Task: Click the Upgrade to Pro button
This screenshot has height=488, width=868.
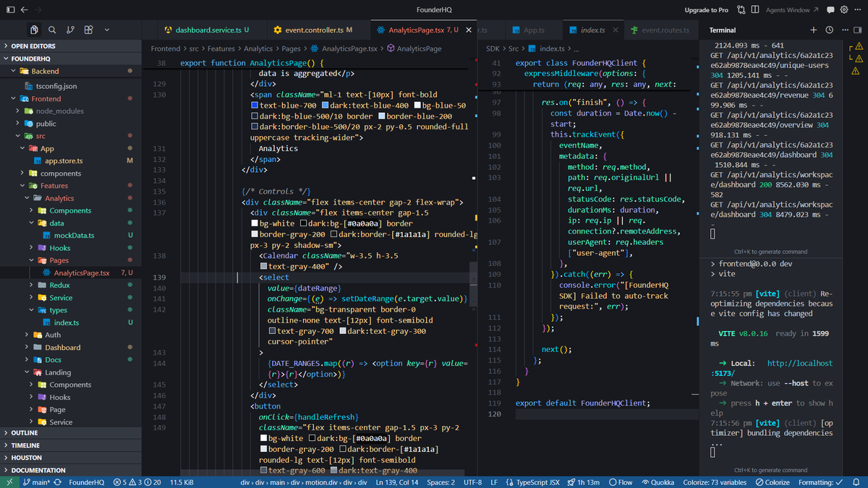Action: click(706, 10)
